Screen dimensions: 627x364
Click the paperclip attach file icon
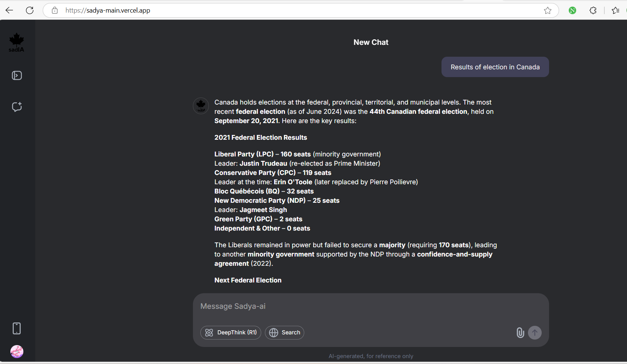520,332
